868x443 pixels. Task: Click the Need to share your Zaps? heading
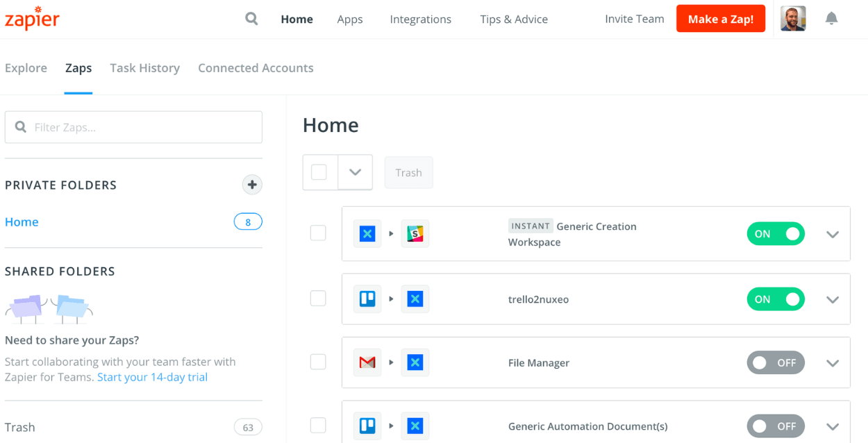coord(72,340)
